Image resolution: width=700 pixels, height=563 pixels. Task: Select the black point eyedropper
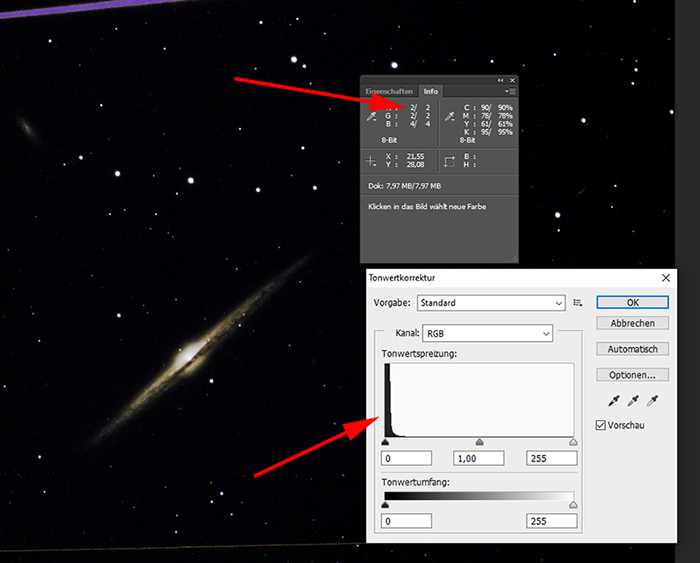point(614,400)
